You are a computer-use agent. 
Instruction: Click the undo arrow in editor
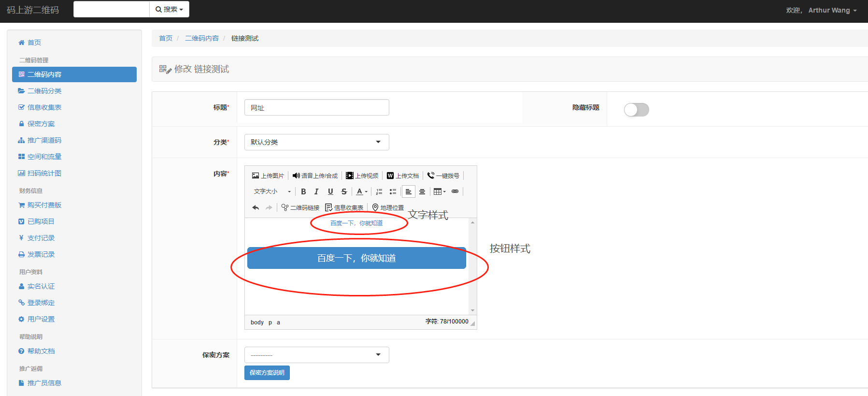tap(256, 207)
